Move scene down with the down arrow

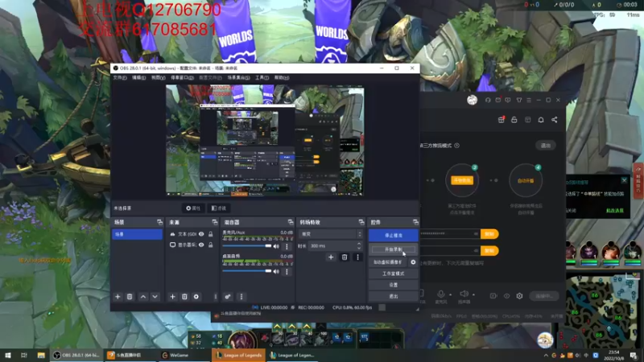pyautogui.click(x=155, y=296)
